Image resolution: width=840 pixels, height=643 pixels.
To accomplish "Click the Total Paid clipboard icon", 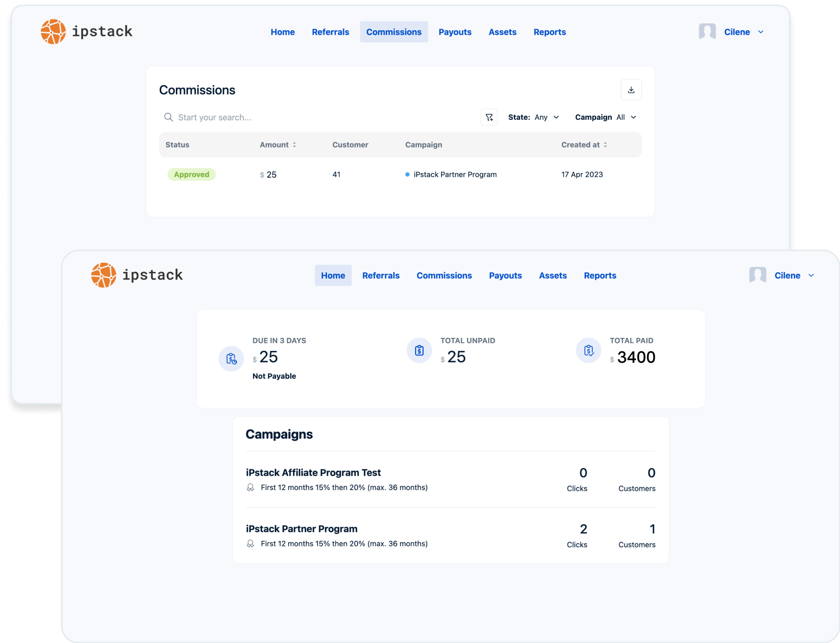I will tap(589, 350).
